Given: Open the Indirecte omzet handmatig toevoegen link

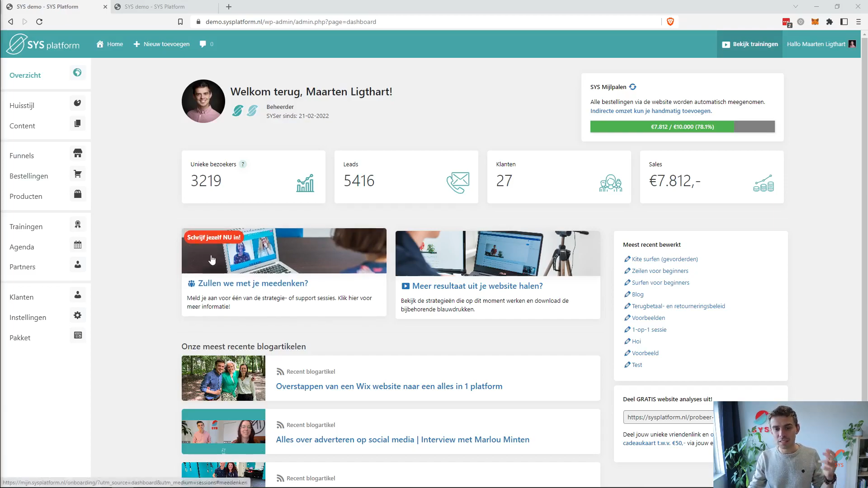Looking at the screenshot, I should pos(651,111).
